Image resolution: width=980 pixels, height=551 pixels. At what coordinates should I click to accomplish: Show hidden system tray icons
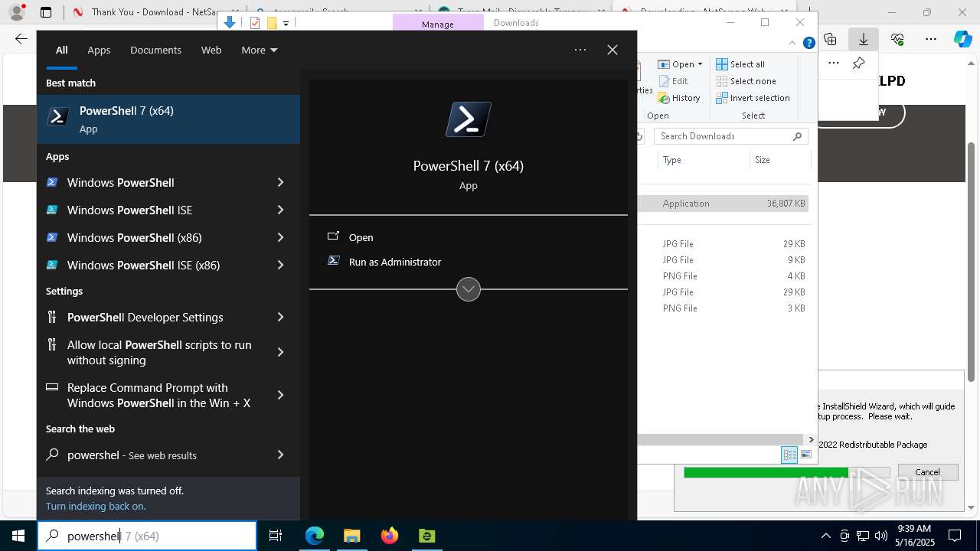(x=825, y=536)
